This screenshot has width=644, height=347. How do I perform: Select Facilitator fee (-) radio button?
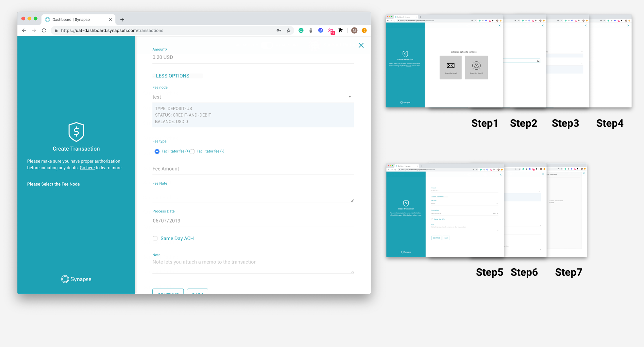click(x=193, y=151)
